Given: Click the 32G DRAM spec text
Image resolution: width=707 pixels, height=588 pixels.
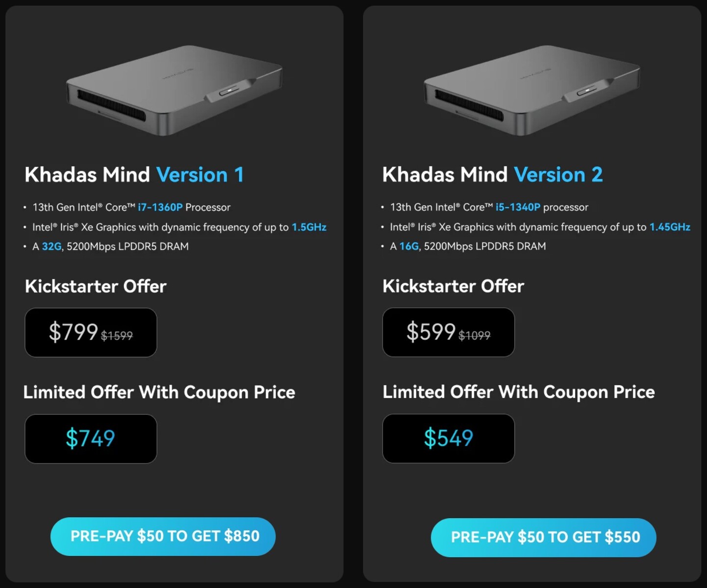Looking at the screenshot, I should (51, 246).
